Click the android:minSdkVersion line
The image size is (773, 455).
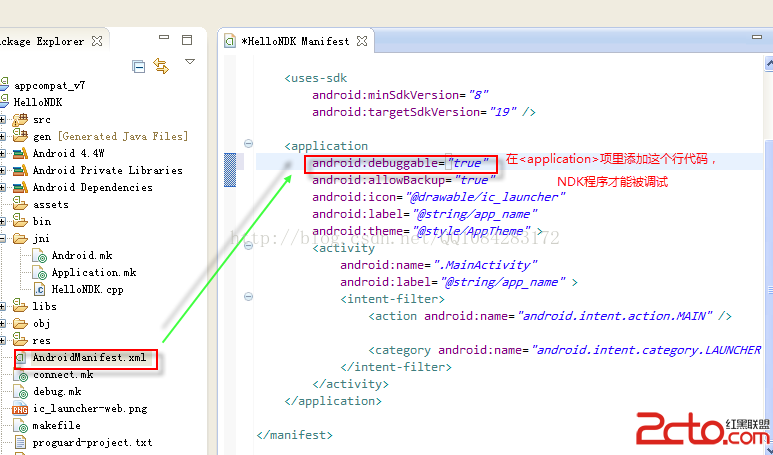[x=400, y=95]
